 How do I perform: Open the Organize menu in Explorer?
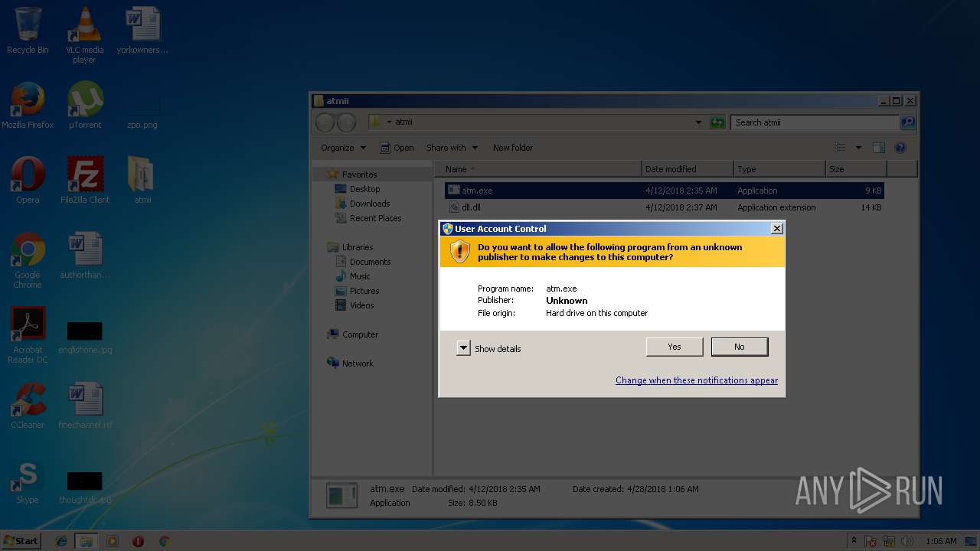[343, 148]
